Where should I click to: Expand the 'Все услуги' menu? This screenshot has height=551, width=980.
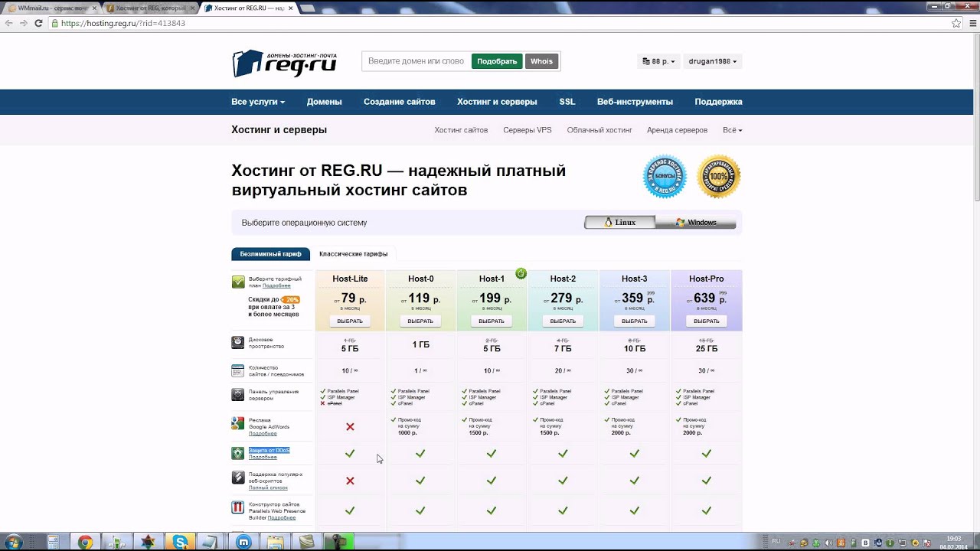coord(258,102)
